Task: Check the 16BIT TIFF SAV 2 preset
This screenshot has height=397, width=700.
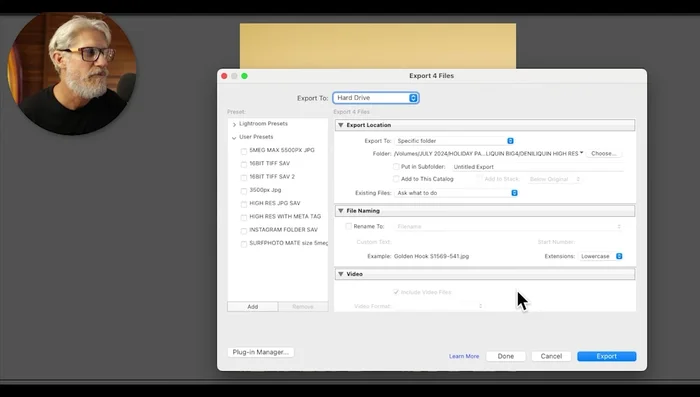Action: coord(244,178)
